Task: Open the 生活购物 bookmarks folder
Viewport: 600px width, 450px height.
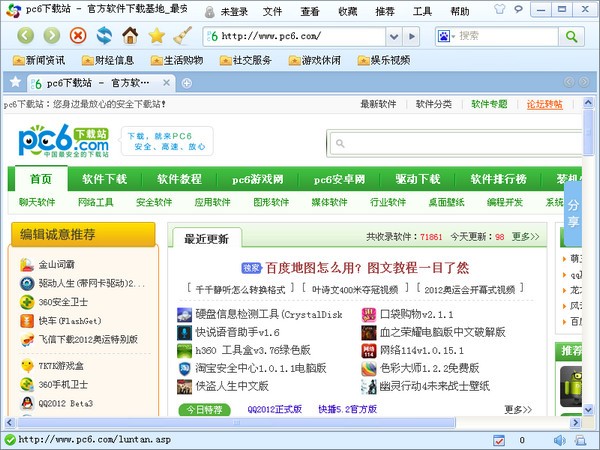Action: pyautogui.click(x=177, y=60)
